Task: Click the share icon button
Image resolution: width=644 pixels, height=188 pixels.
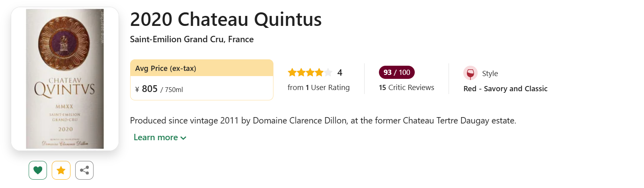Action: point(84,170)
